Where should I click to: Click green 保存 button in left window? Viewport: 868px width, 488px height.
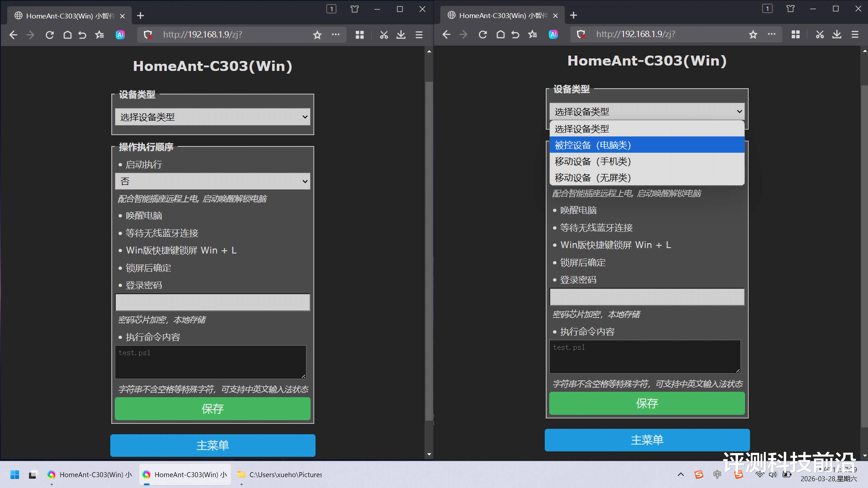click(212, 409)
